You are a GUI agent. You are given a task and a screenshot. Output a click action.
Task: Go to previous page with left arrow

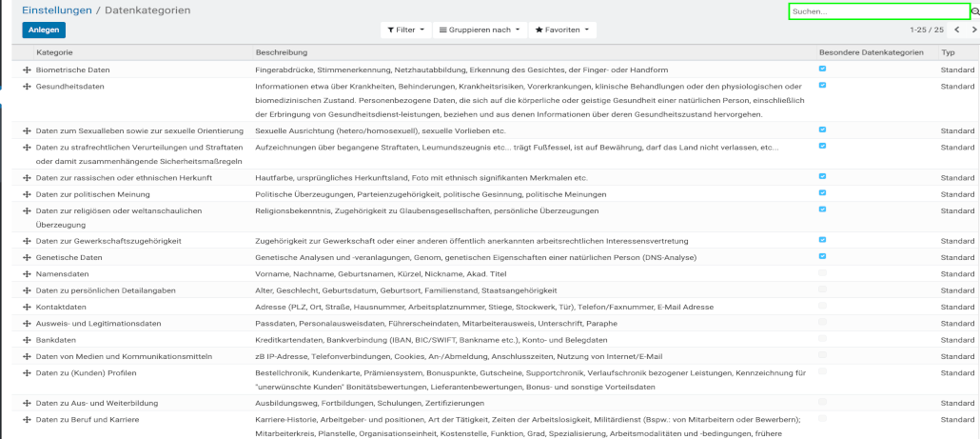click(x=957, y=30)
